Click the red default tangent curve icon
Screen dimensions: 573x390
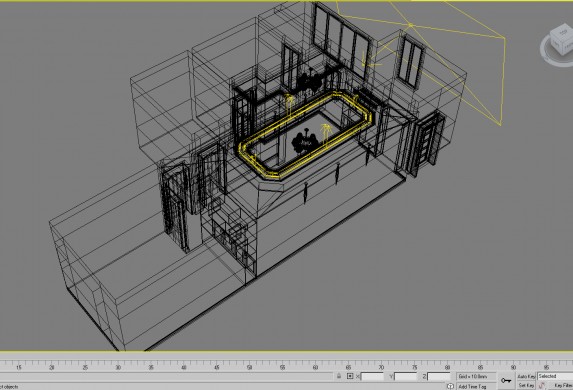pos(542,386)
